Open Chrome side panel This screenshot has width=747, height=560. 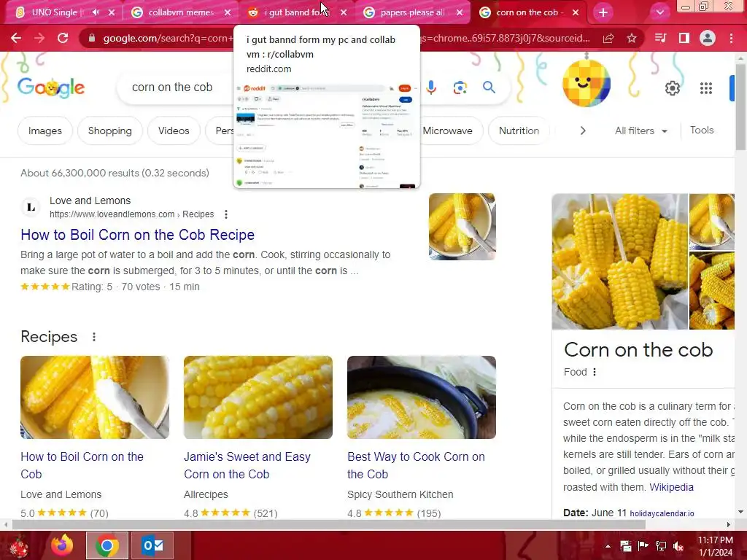click(x=684, y=38)
